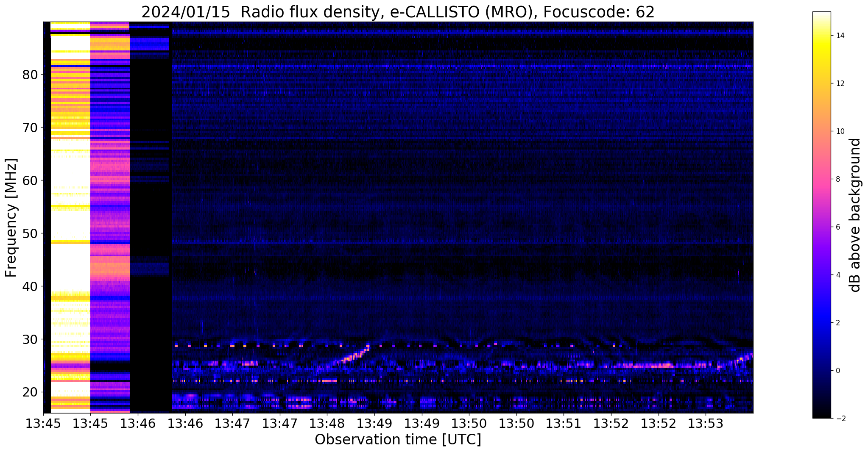Click the 'Observation time [UTC]' axis label
Image resolution: width=868 pixels, height=452 pixels.
[398, 440]
